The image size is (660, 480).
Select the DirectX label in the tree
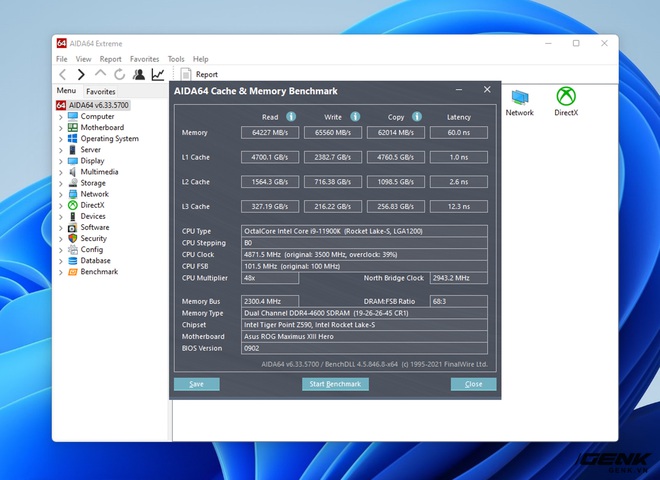[x=92, y=205]
